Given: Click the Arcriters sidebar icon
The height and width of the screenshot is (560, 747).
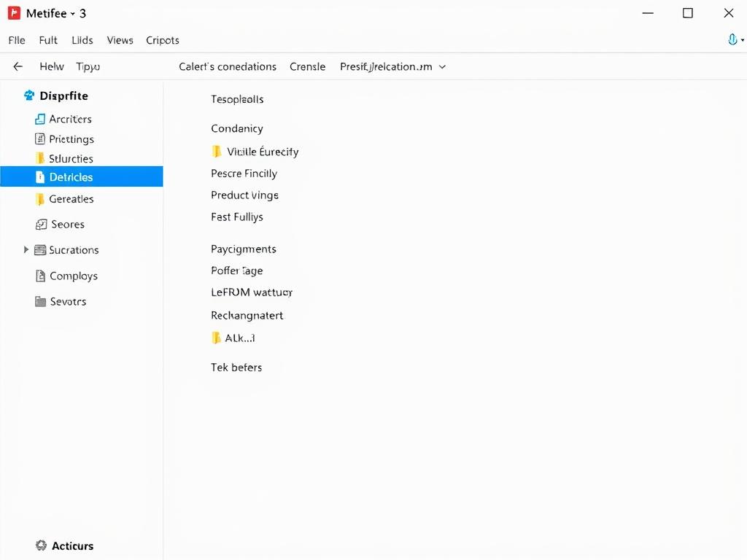Looking at the screenshot, I should point(40,119).
